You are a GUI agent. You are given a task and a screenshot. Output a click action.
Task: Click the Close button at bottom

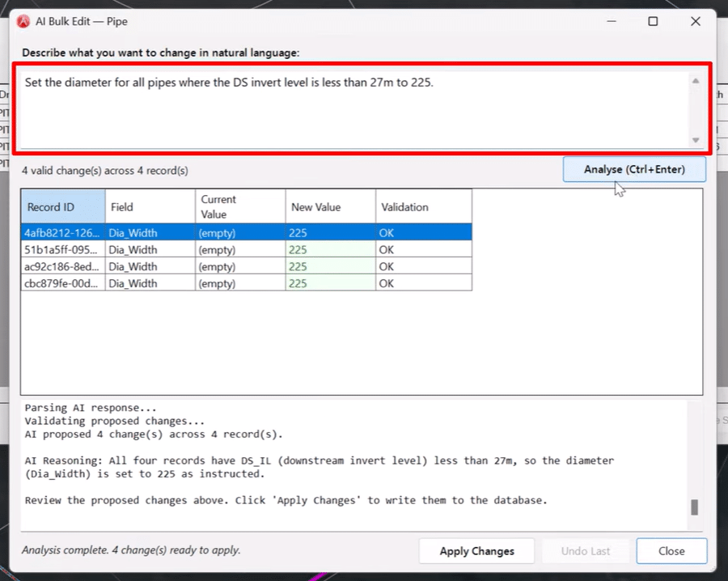[x=671, y=551]
